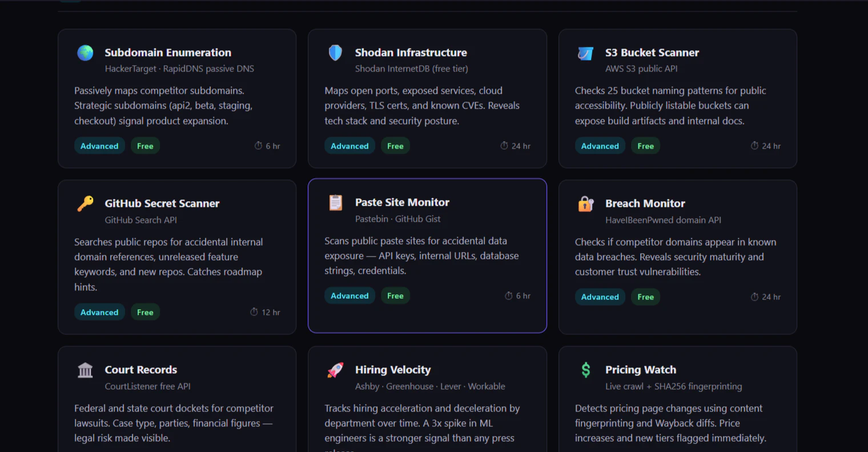The image size is (868, 452).
Task: Click the Free tag on GitHub Secret Scanner
Action: point(145,313)
